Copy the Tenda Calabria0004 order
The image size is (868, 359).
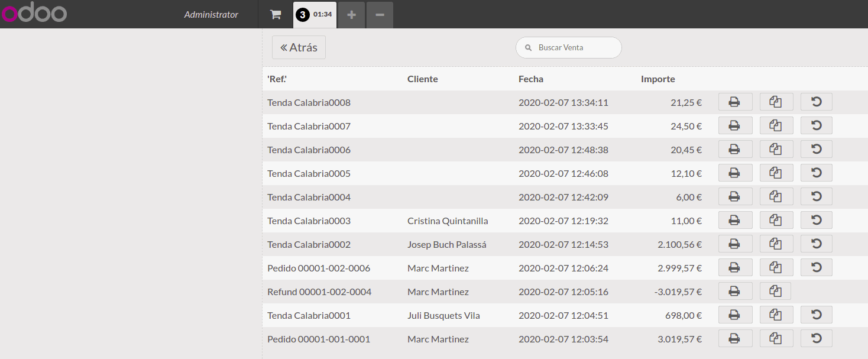[776, 196]
